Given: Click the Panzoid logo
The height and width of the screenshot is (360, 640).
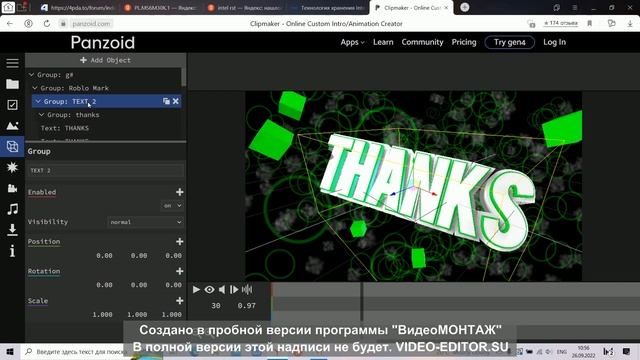Looking at the screenshot, I should (x=102, y=42).
